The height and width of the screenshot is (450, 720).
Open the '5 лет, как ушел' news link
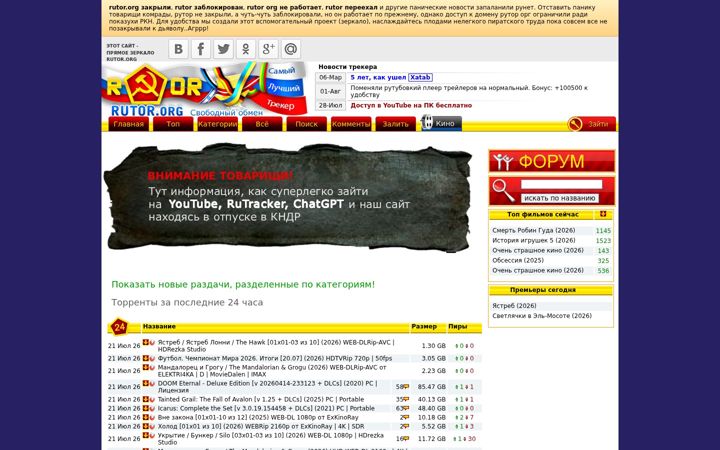[378, 77]
